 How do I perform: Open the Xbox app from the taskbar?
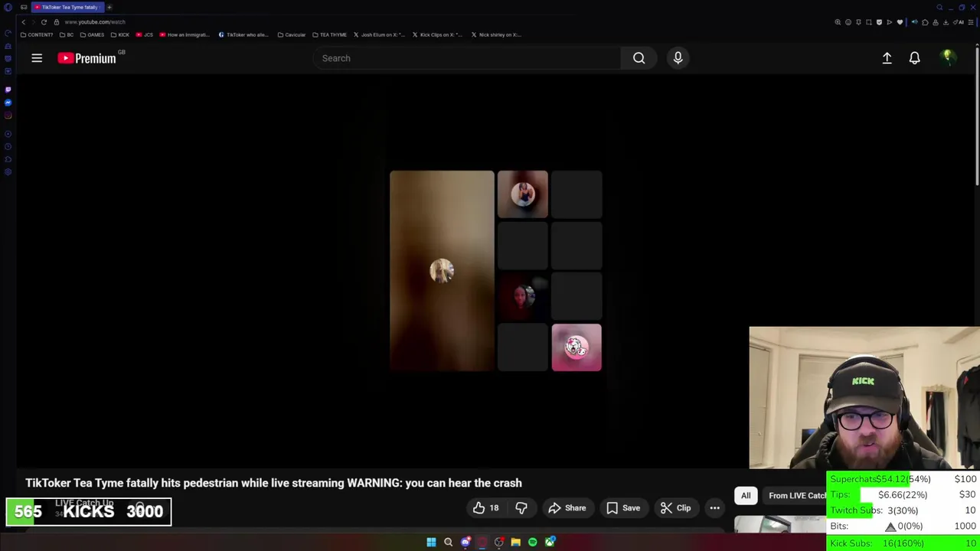pos(550,543)
